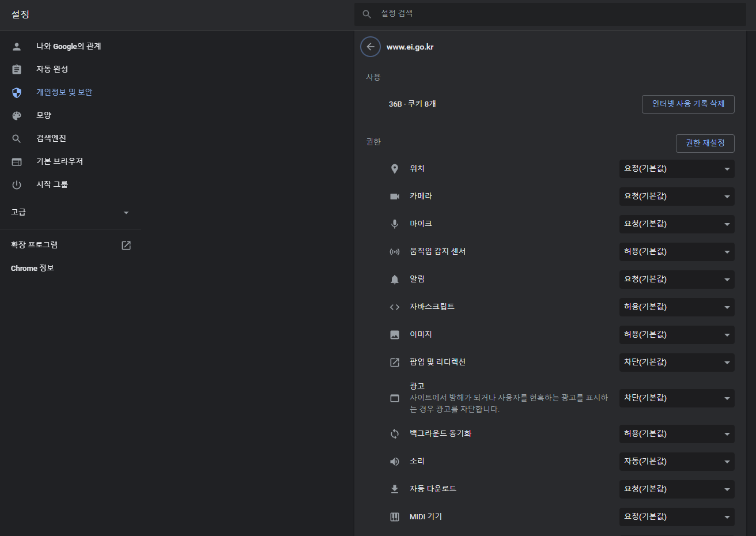Click the person icon for 나와 Google의 관계
This screenshot has width=756, height=536.
[x=17, y=46]
